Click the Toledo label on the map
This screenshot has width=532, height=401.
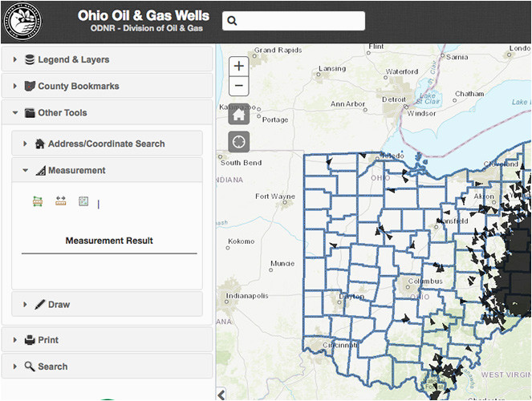(392, 156)
